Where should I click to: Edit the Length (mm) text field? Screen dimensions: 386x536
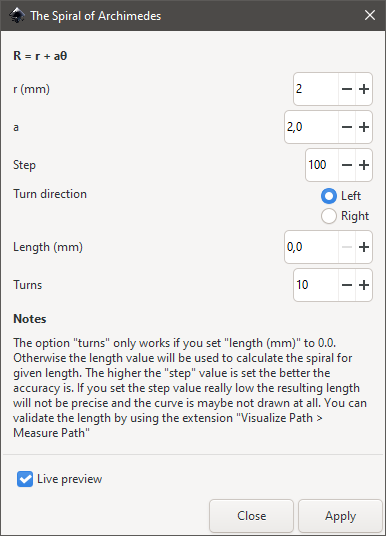(x=311, y=247)
